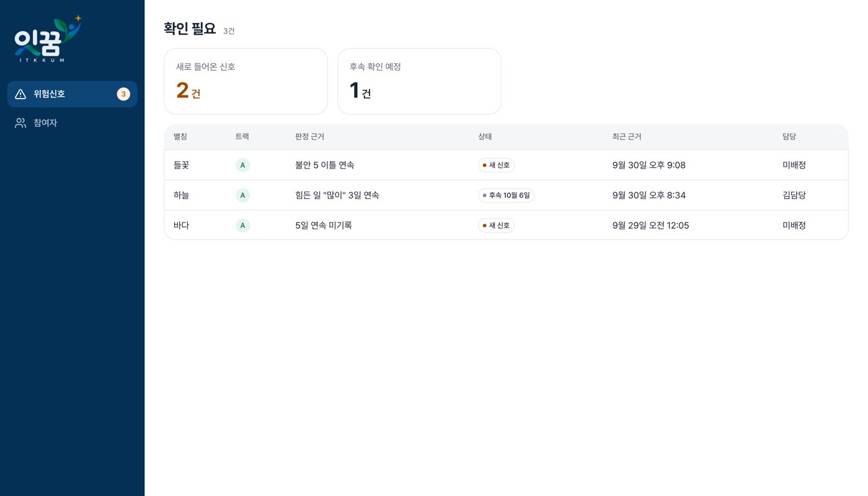Click the 잇꿈 ITKKUM logo
868x496 pixels.
[x=48, y=38]
